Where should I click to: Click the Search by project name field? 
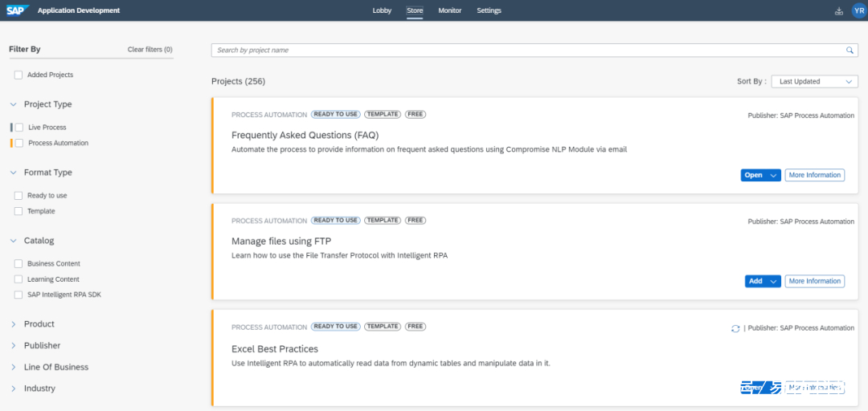(534, 51)
